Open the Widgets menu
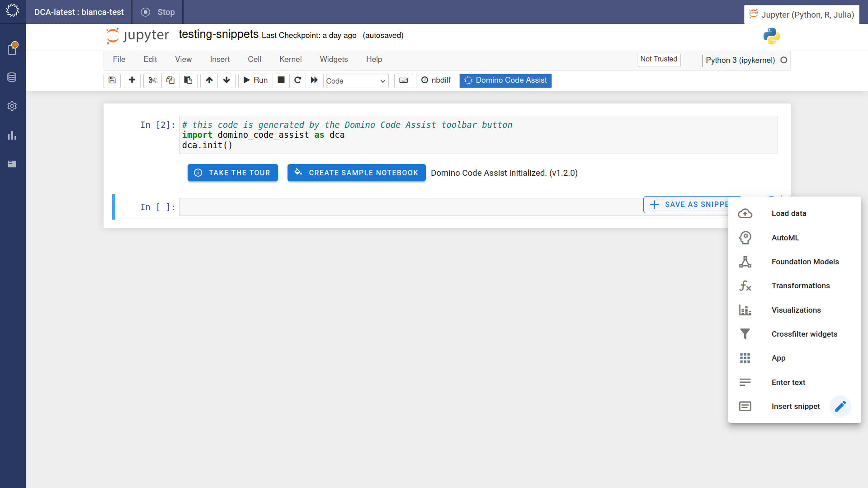The height and width of the screenshot is (488, 868). coord(334,60)
